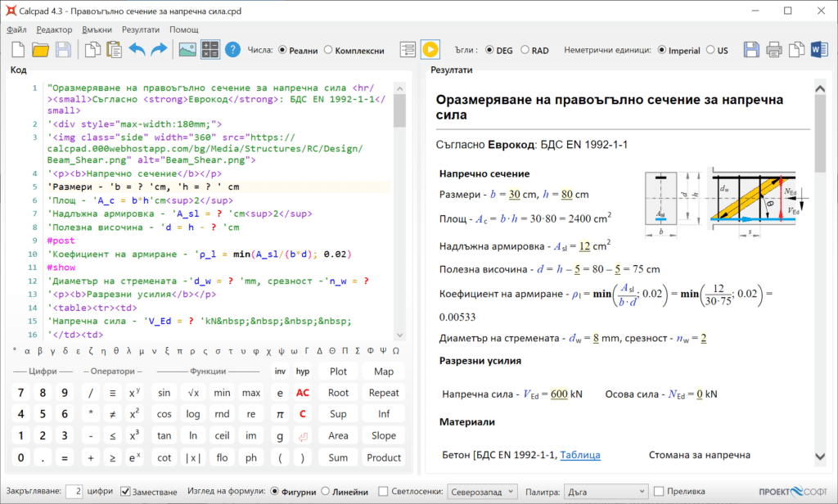838x504 pixels.
Task: Open help with the blue question mark
Action: coord(232,50)
